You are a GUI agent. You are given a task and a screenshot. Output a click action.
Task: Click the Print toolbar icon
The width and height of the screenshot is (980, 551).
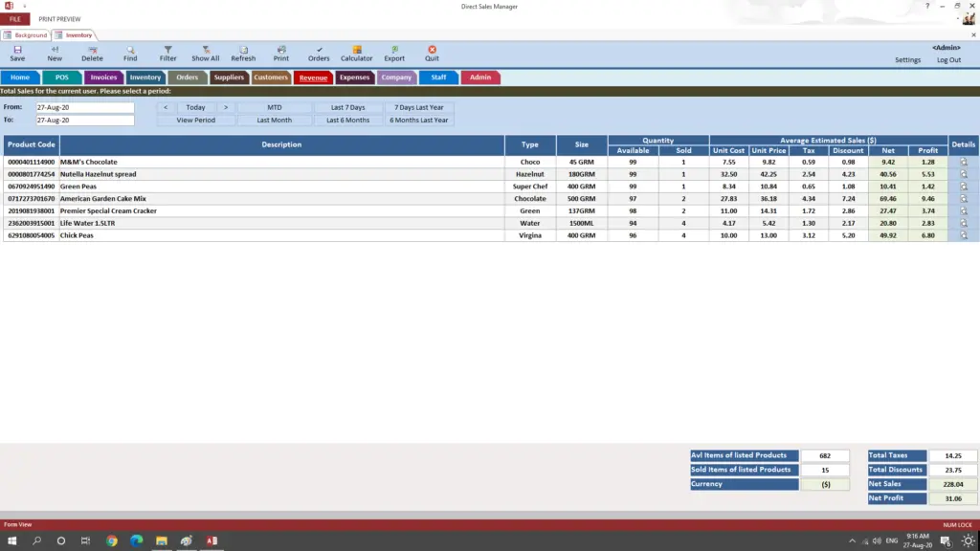(x=281, y=52)
